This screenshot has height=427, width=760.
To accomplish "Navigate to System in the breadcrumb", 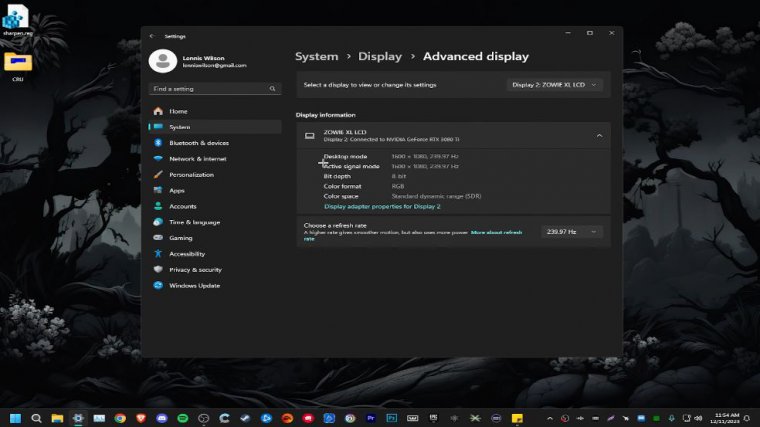I will tap(316, 57).
